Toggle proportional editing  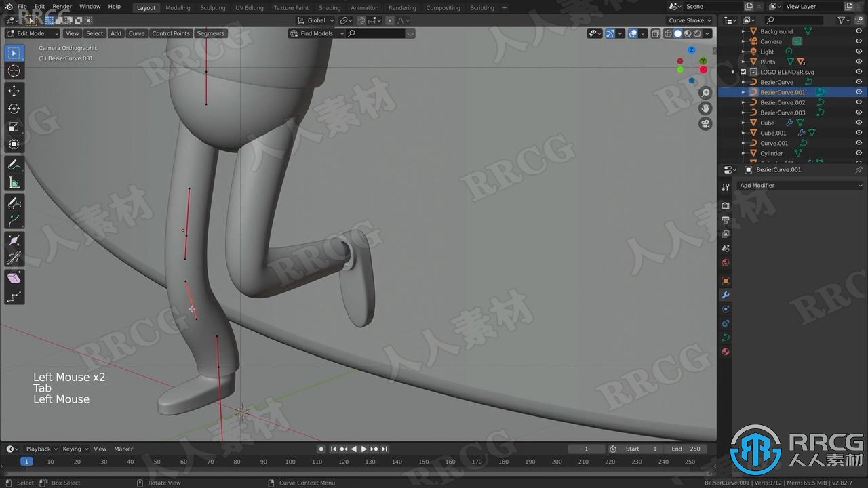pyautogui.click(x=390, y=20)
